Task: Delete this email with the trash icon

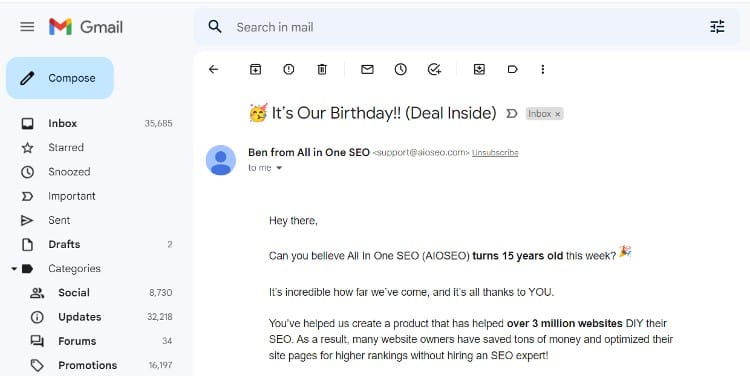Action: [x=322, y=69]
